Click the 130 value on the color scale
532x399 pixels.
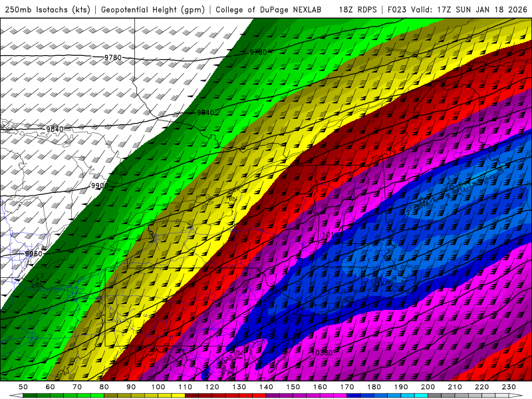(x=239, y=387)
